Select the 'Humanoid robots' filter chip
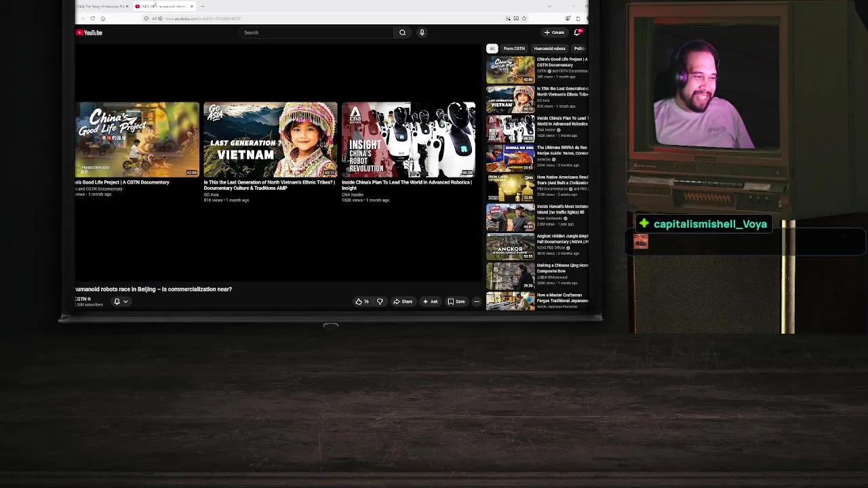The image size is (868, 488). point(549,49)
